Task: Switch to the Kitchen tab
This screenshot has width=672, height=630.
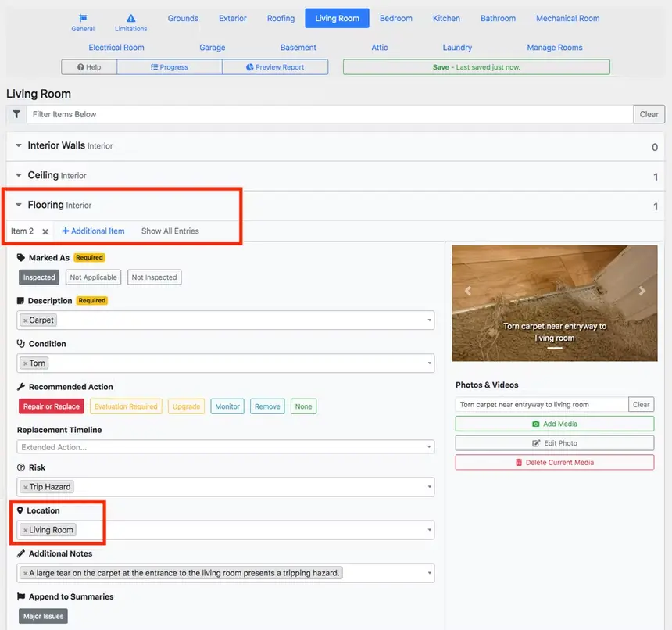Action: pyautogui.click(x=446, y=19)
